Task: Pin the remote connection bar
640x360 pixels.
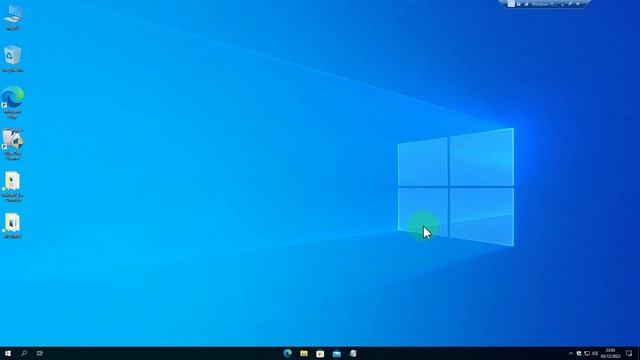Action: [x=511, y=4]
